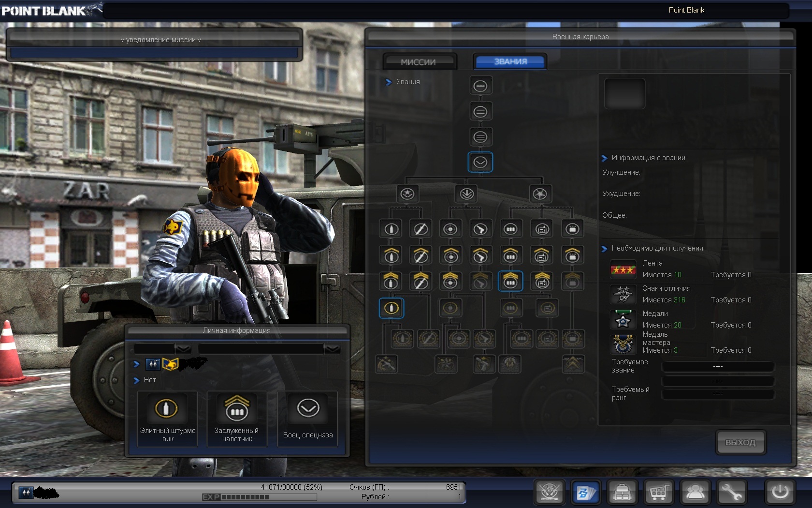The height and width of the screenshot is (508, 812).
Task: Expand the уведомление миссии panel header
Action: tap(160, 40)
